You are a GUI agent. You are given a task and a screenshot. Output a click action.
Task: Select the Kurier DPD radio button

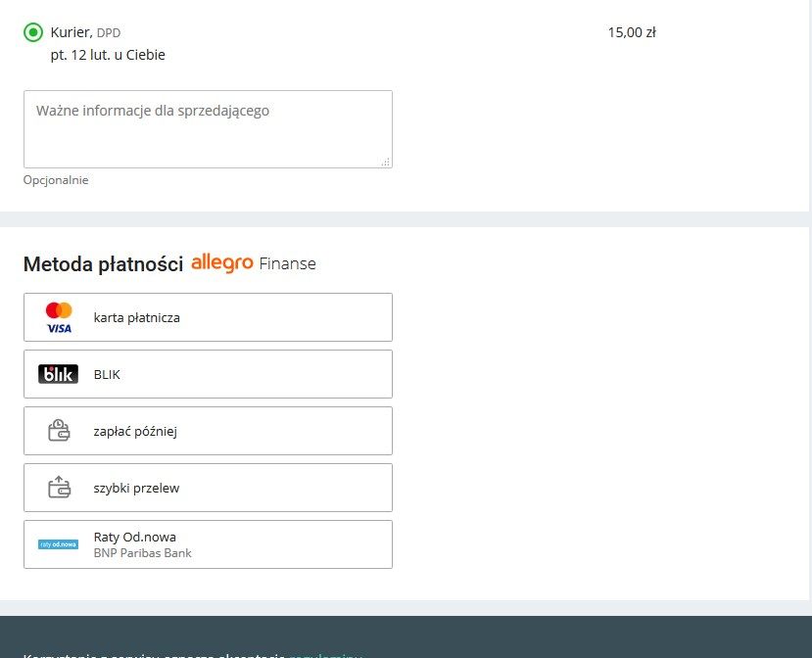click(33, 32)
